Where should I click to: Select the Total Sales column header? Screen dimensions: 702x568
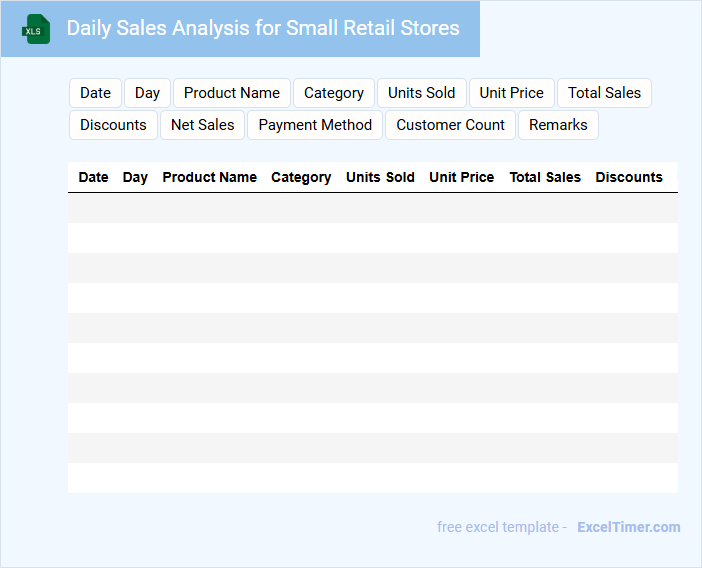pos(545,177)
